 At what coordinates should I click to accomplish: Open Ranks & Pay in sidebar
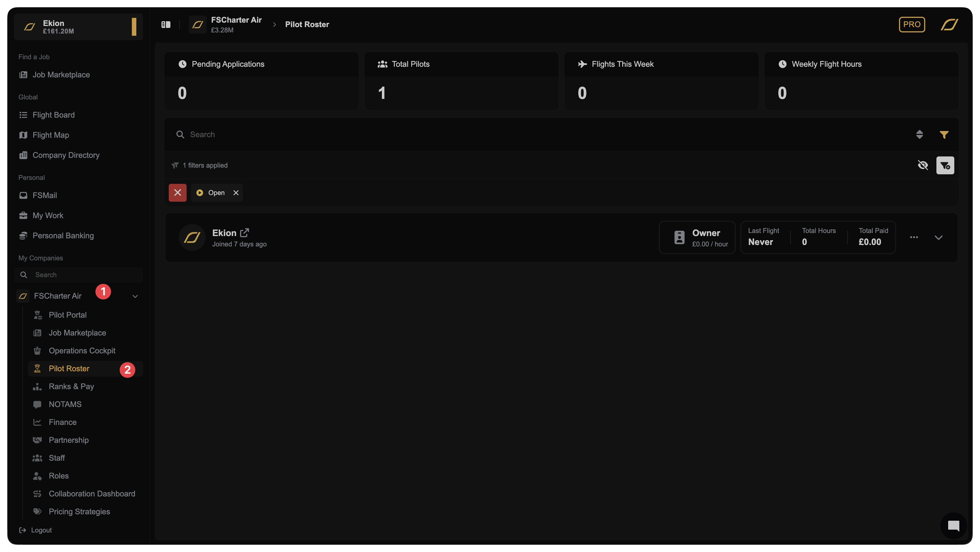[x=71, y=387]
